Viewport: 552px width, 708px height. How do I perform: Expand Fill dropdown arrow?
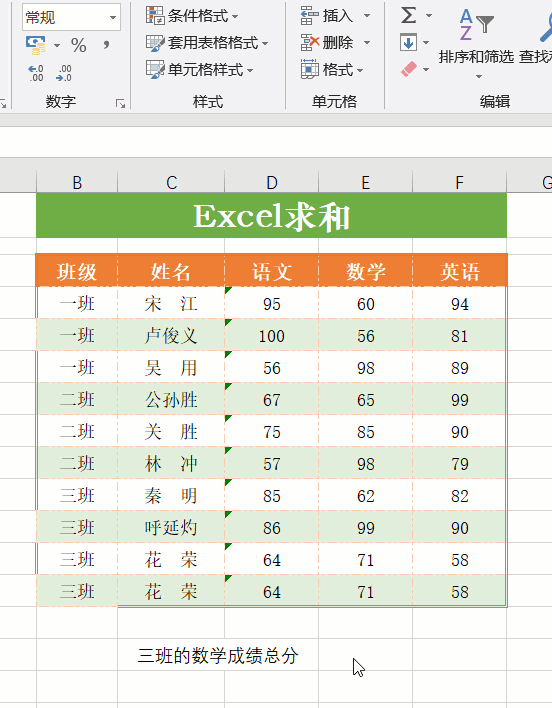pyautogui.click(x=426, y=43)
